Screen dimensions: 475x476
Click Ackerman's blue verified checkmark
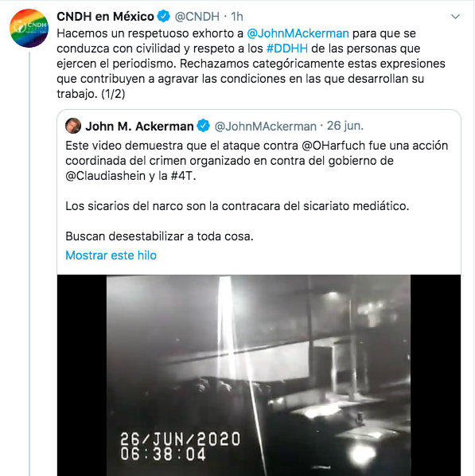[x=204, y=126]
